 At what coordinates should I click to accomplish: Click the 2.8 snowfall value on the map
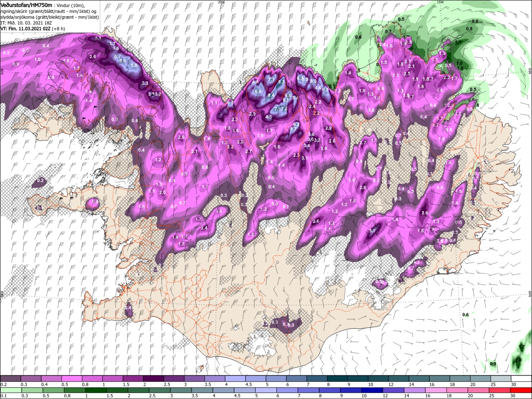pos(363,187)
